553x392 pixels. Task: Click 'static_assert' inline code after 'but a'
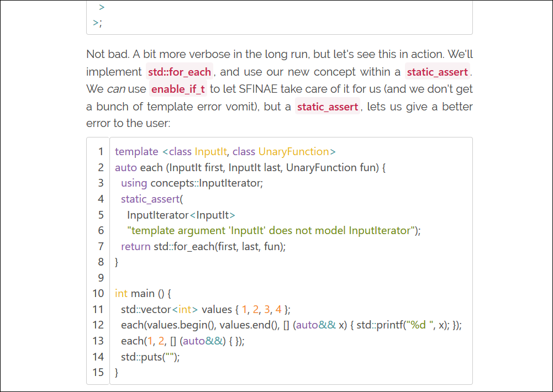[328, 107]
